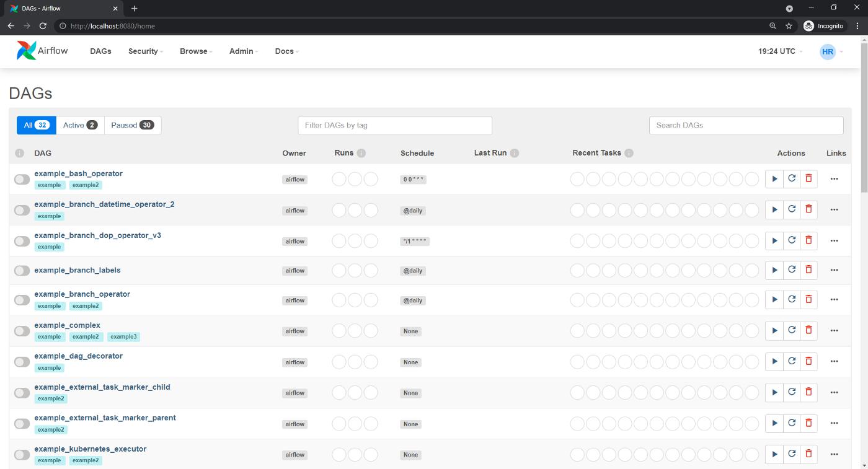Open links menu for example_bash_operator
Viewport: 868px width, 469px height.
click(834, 179)
